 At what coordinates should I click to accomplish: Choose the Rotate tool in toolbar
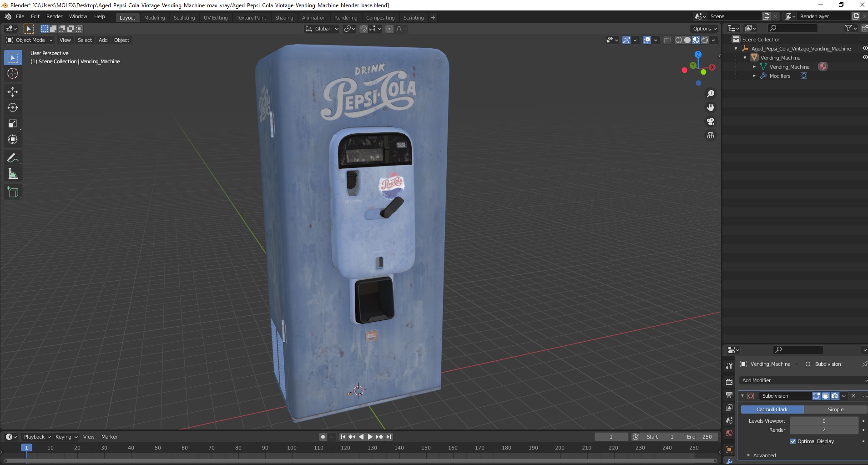(x=13, y=108)
